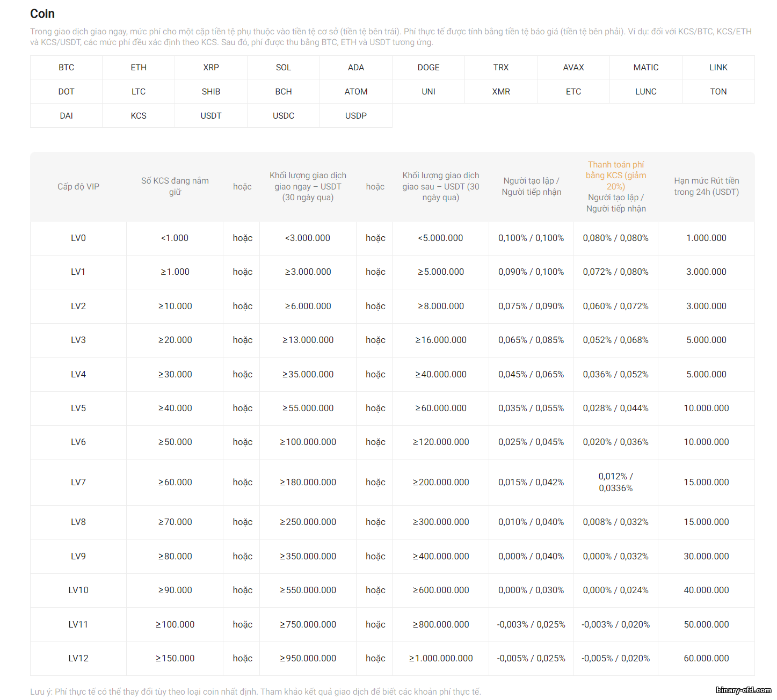
Task: Select the LV7 level cell
Action: 78,483
